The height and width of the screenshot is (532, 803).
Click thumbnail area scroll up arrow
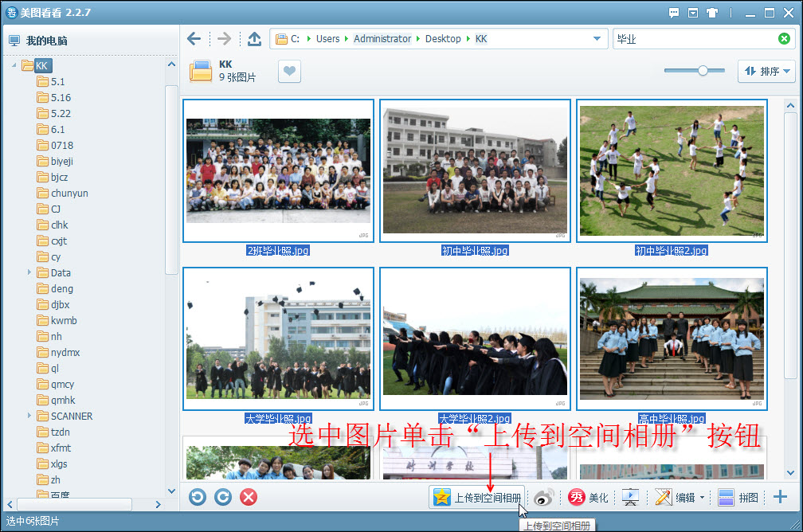[791, 105]
